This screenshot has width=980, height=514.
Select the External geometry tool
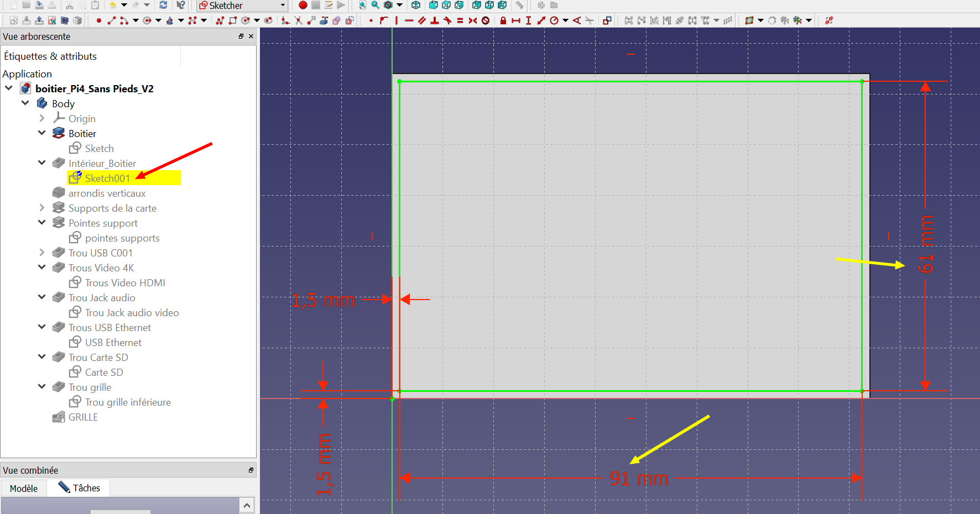point(324,20)
